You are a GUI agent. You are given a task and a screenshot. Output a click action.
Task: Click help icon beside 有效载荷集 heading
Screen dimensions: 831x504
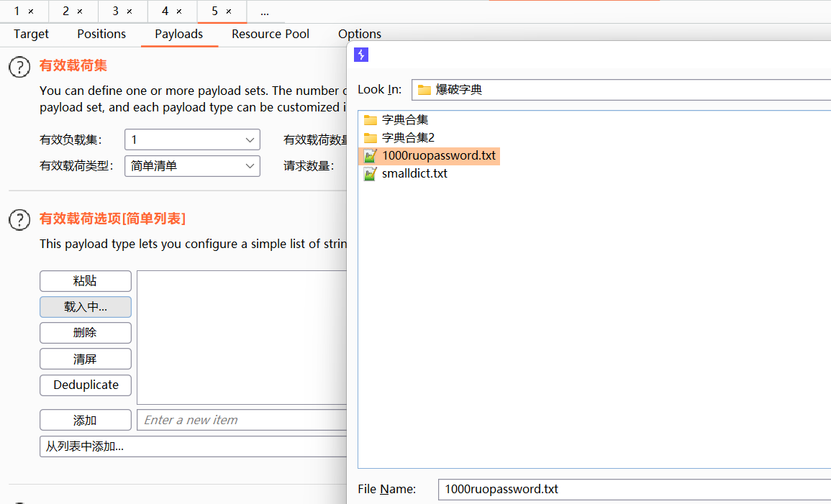(19, 68)
